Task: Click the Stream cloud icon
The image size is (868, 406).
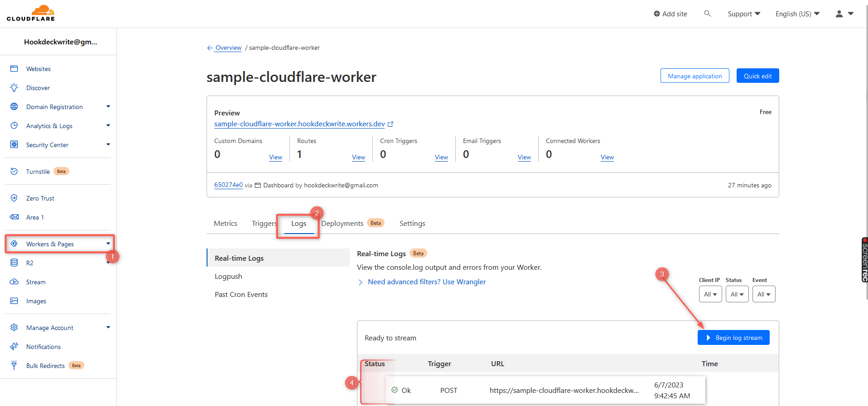Action: (x=14, y=282)
